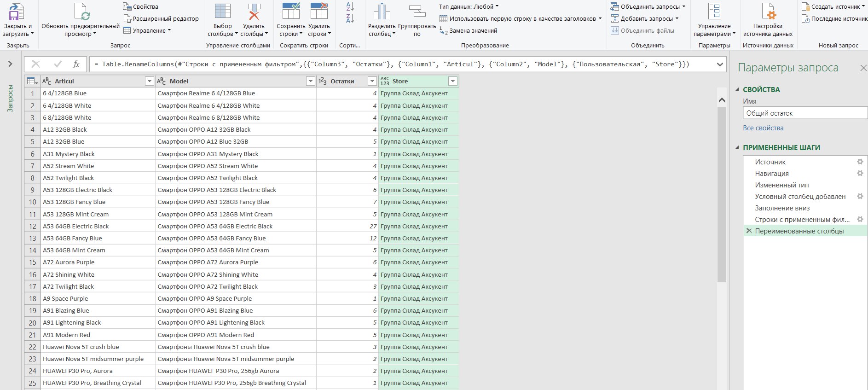Screen dimensions: 868x390
Task: Click the formula bar confirm checkmark icon
Action: 58,64
